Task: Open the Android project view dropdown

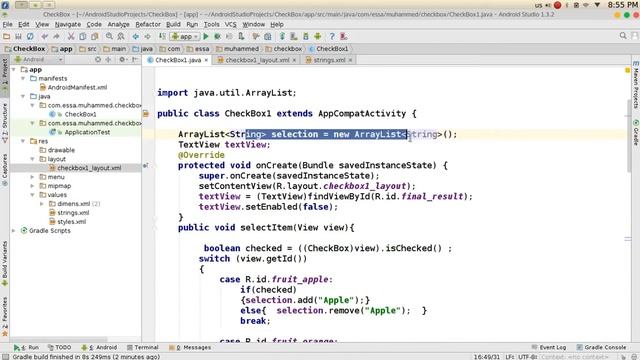Action: 39,60
